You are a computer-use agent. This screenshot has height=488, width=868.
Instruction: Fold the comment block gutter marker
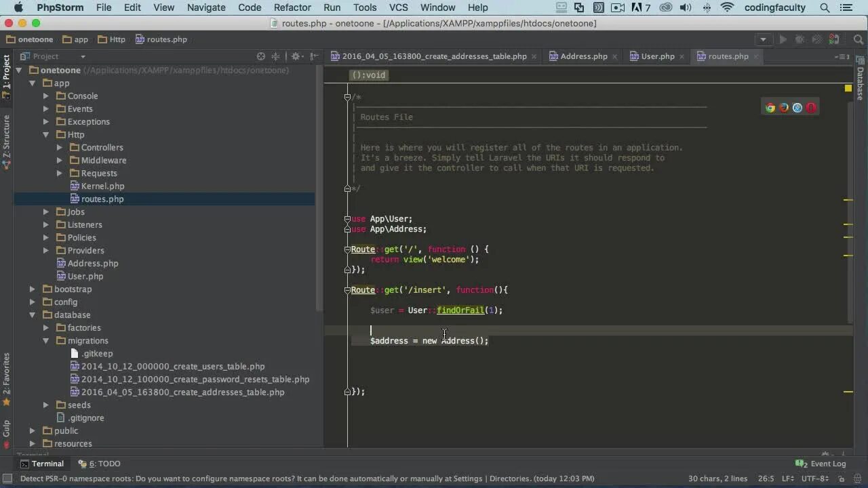coord(347,97)
